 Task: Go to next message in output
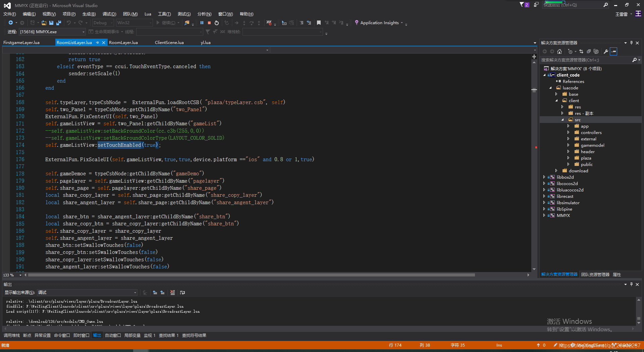pos(162,293)
